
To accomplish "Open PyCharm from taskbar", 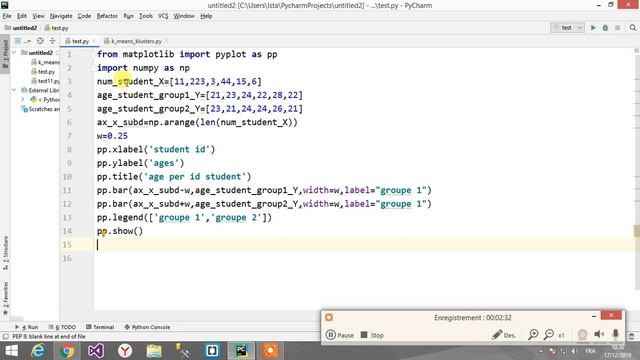I will coord(241,351).
